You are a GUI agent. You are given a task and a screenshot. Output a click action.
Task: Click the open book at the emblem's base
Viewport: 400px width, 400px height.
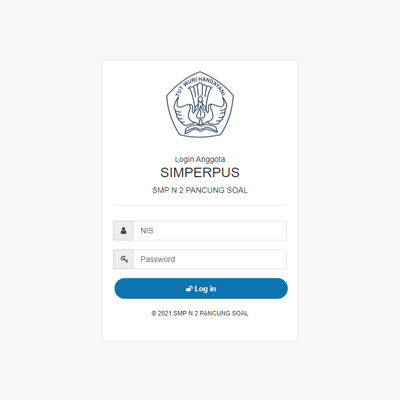200,129
